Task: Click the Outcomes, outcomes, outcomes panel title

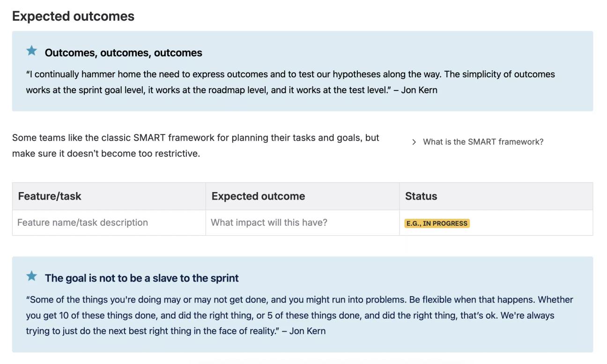Action: click(x=123, y=52)
